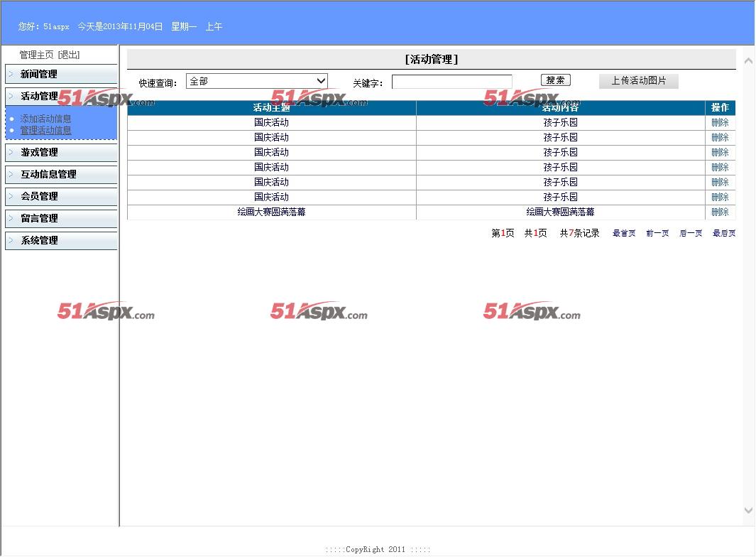The image size is (756, 557).
Task: Click the arrow icon beside 留言管理
Action: 11,218
